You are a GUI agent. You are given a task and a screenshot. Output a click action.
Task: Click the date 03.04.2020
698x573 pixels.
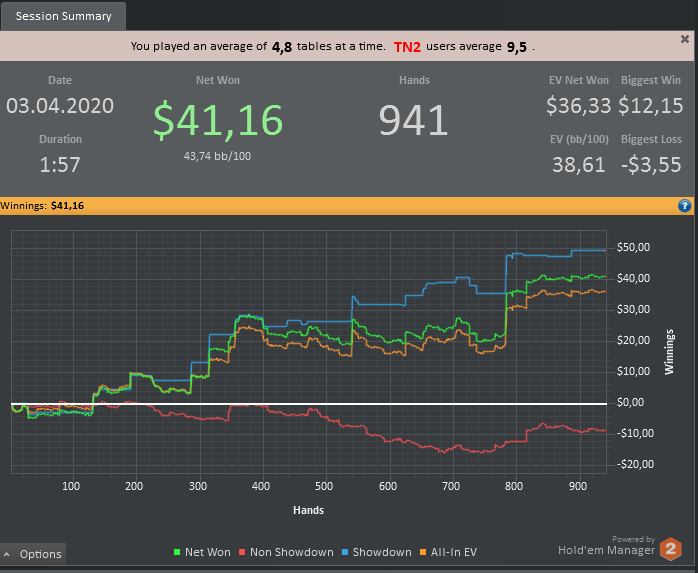click(60, 106)
